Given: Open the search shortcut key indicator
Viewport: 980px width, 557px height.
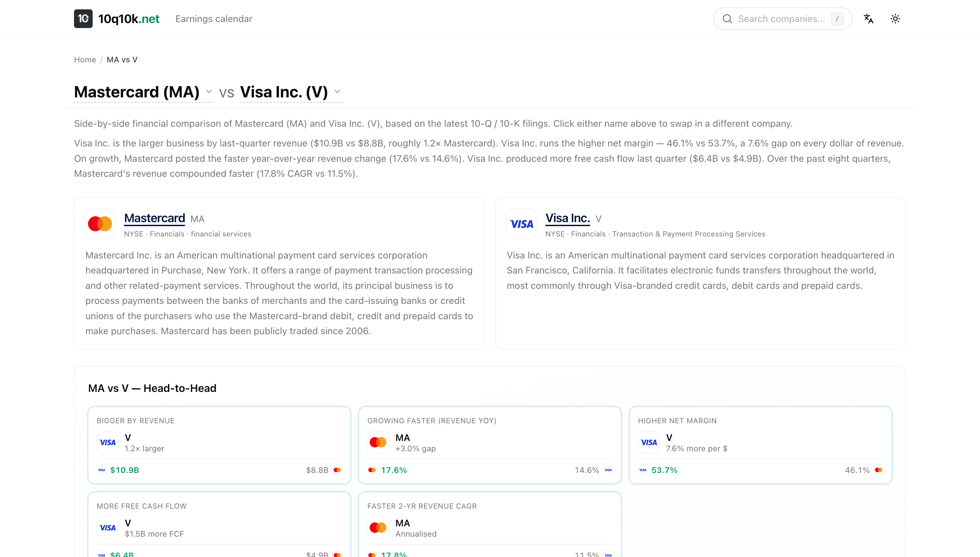Looking at the screenshot, I should pyautogui.click(x=837, y=18).
